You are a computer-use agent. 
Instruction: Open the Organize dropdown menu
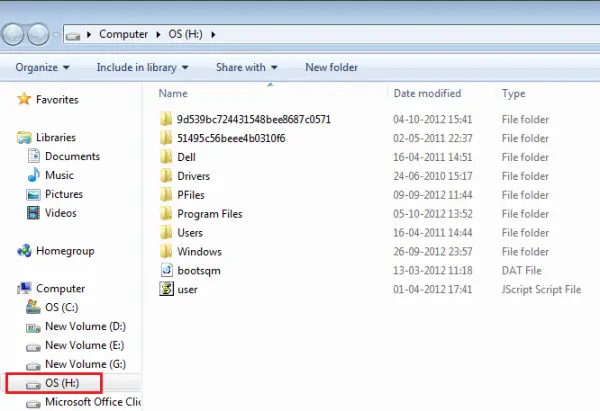[42, 67]
